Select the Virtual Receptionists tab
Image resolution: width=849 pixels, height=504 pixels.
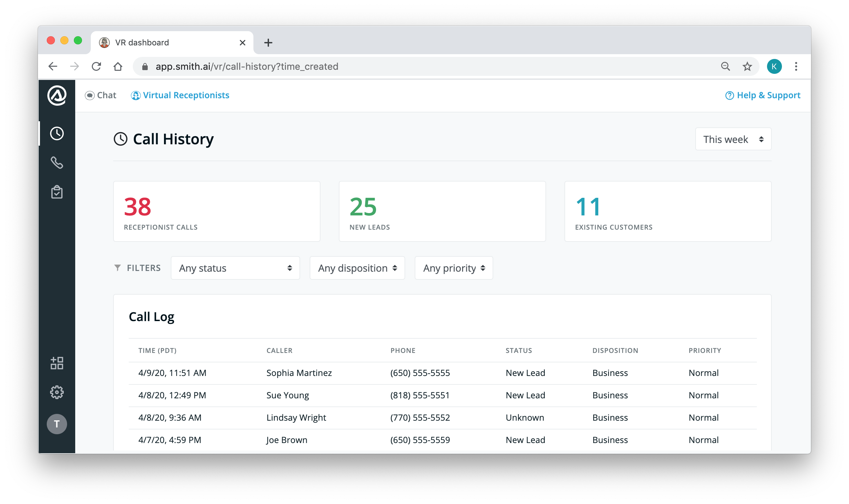[x=180, y=96]
